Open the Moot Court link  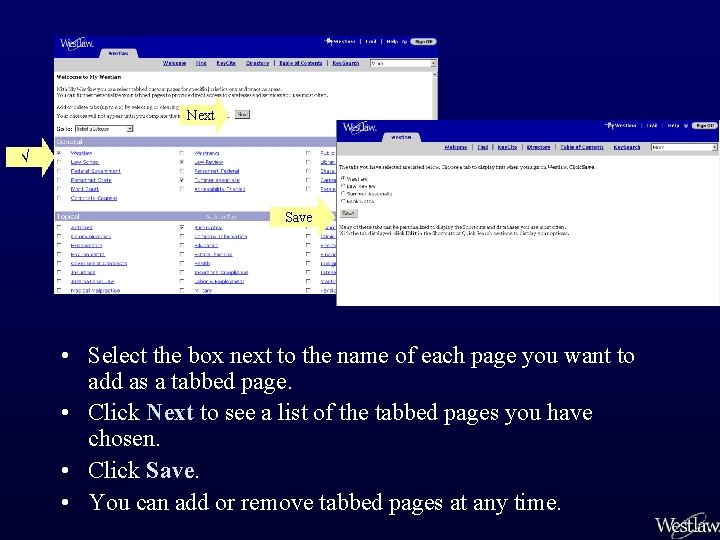pos(84,189)
